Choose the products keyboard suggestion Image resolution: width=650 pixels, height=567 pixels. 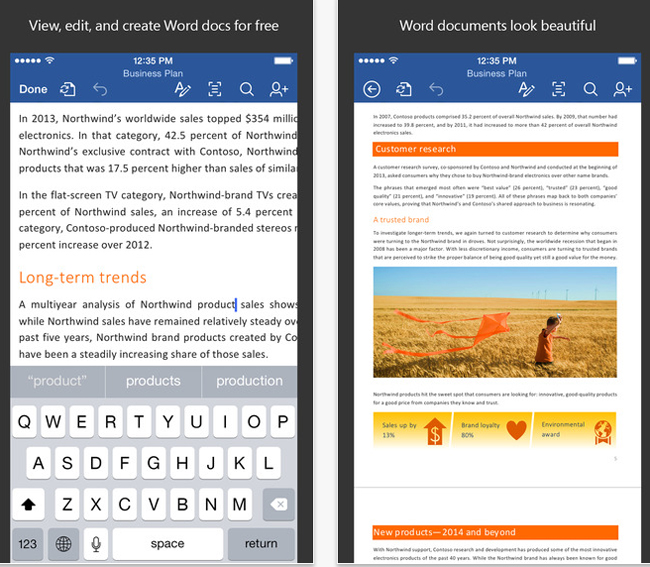[153, 381]
